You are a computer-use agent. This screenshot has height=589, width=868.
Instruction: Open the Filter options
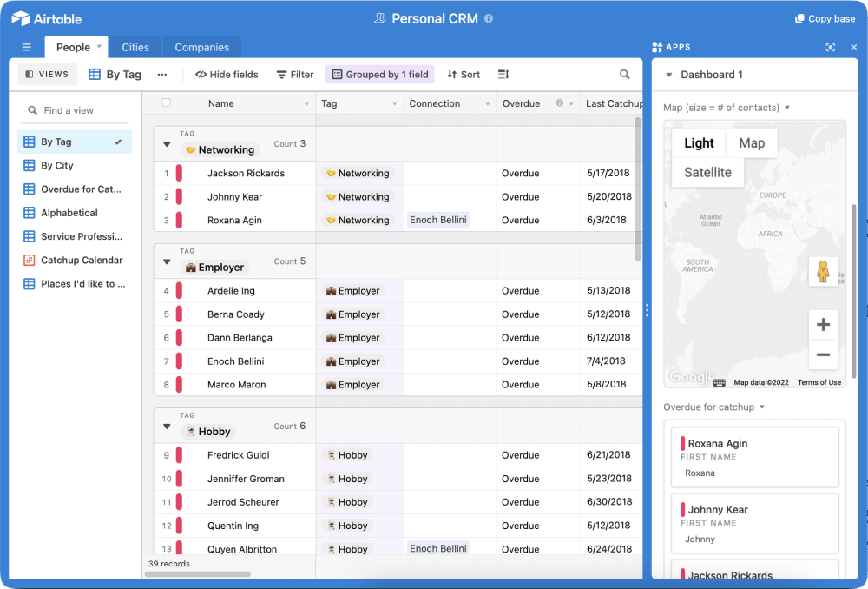click(x=295, y=74)
